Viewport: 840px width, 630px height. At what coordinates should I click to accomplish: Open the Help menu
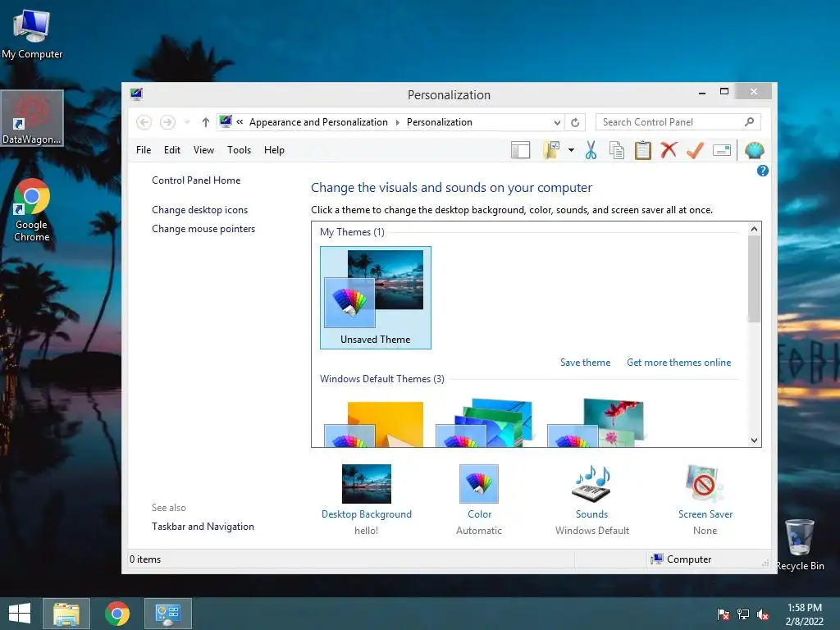[274, 150]
